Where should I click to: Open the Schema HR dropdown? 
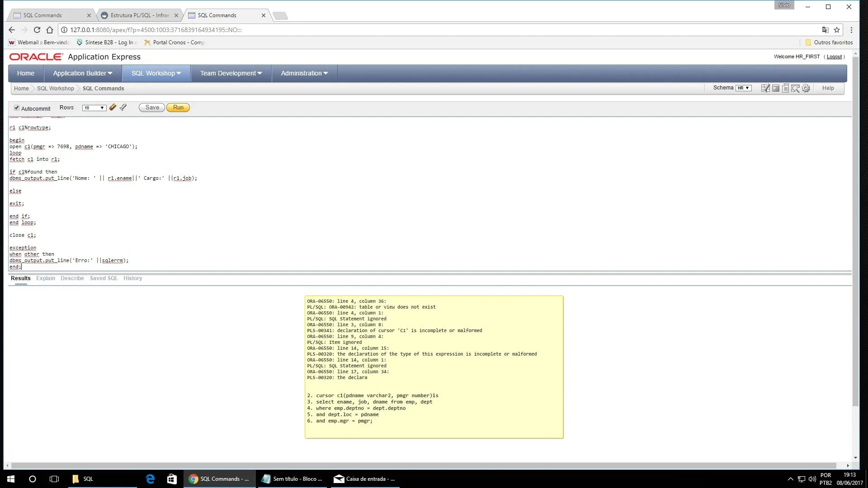[743, 88]
